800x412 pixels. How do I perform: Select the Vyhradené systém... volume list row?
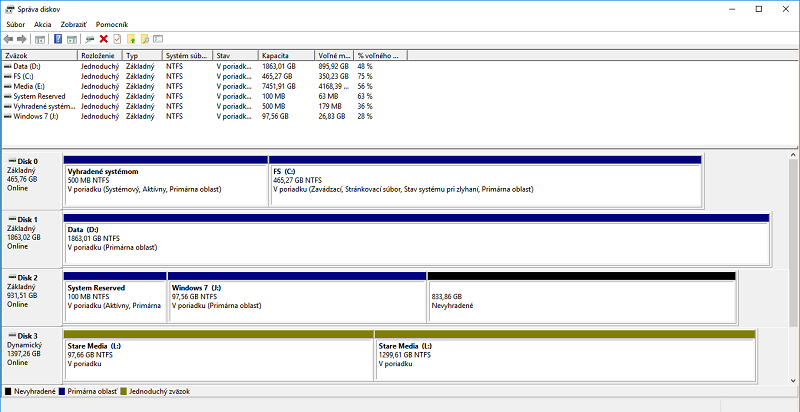point(204,106)
